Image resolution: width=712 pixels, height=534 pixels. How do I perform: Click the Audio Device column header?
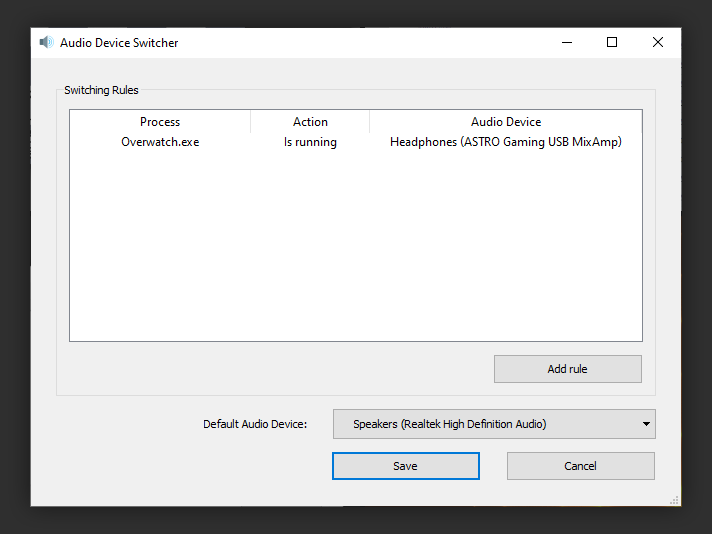click(506, 122)
